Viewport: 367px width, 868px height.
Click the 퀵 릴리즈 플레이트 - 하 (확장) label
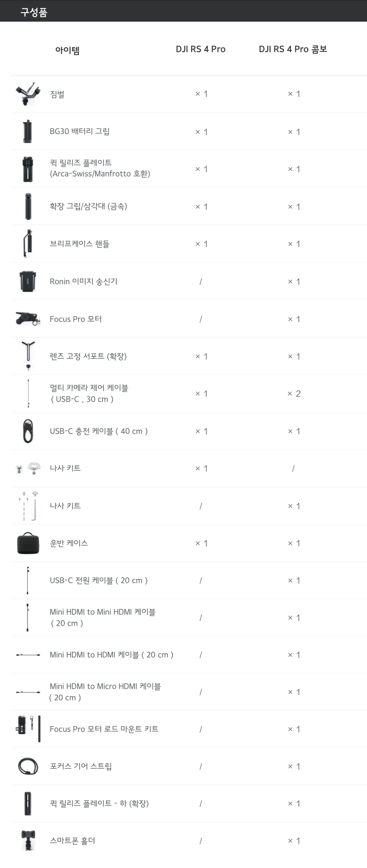tap(99, 804)
